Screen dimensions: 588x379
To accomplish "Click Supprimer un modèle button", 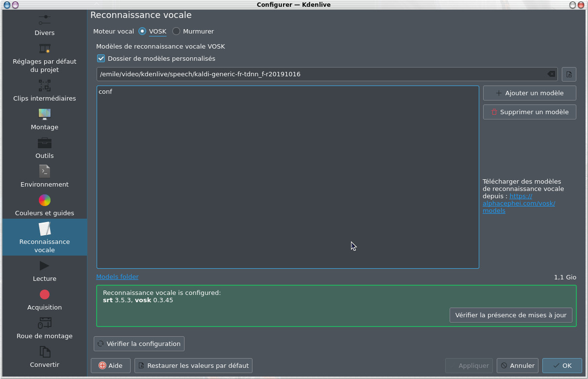I will coord(530,112).
